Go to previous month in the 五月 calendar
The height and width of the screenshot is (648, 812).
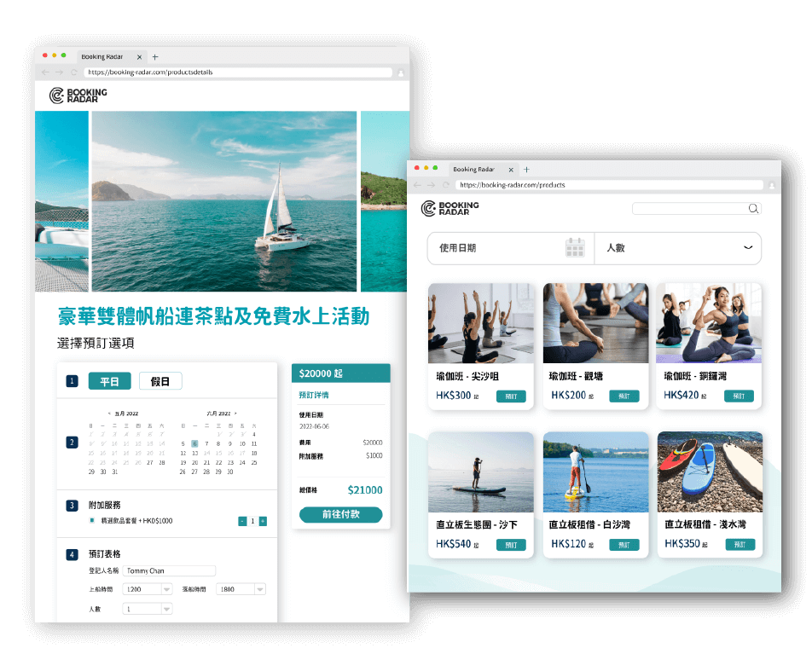pos(107,413)
